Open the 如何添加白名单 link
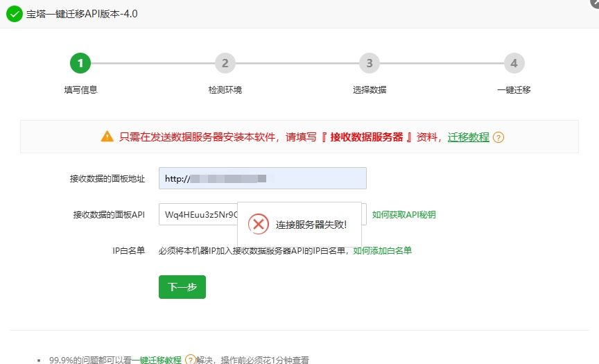This screenshot has width=599, height=364. click(383, 250)
